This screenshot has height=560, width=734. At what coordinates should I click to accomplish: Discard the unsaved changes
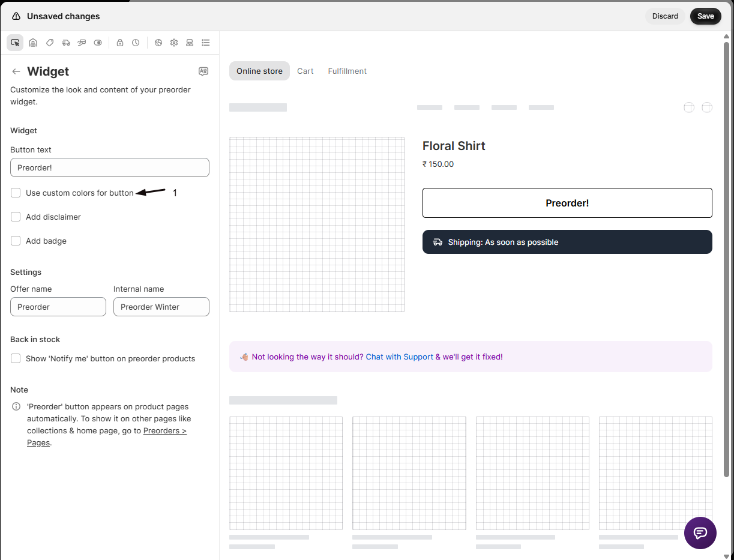click(x=666, y=16)
